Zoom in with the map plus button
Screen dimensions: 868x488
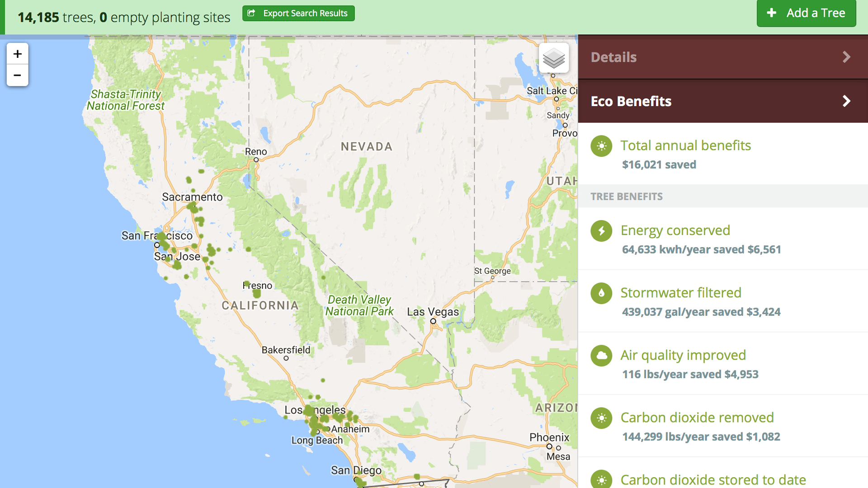tap(17, 54)
